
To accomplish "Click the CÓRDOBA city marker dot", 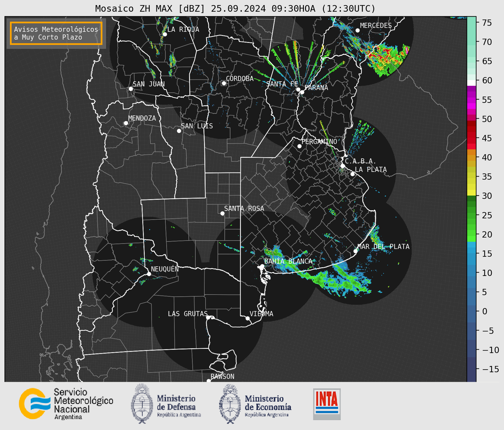I will [224, 83].
